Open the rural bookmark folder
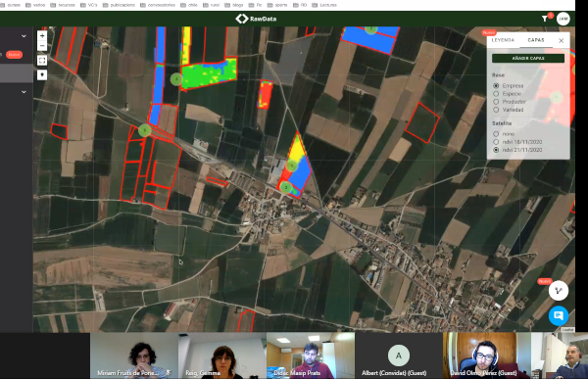 tap(211, 5)
